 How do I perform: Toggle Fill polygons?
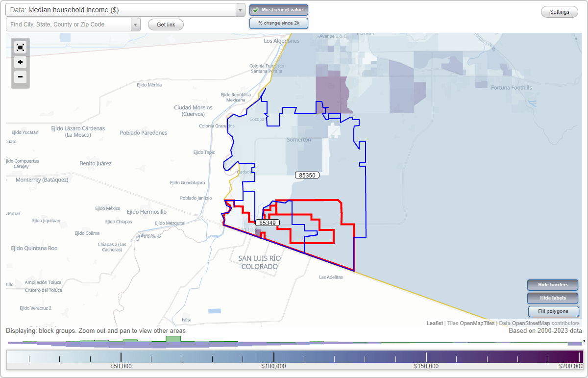pos(553,311)
